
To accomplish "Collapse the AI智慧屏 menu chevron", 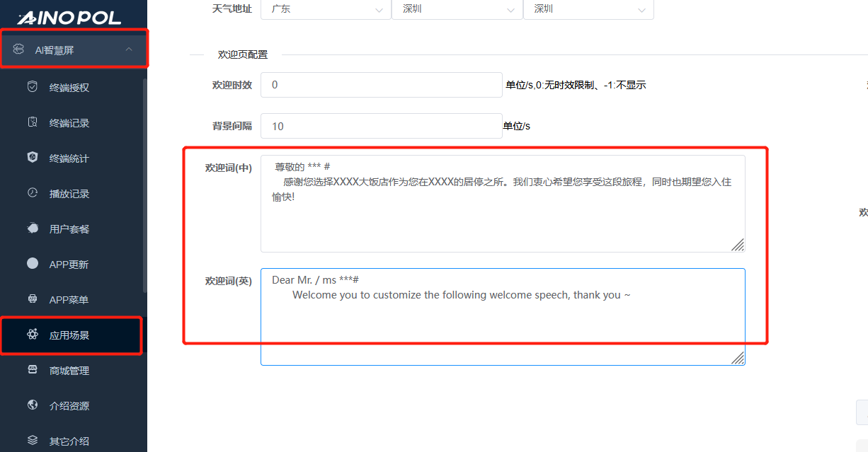I will point(128,50).
